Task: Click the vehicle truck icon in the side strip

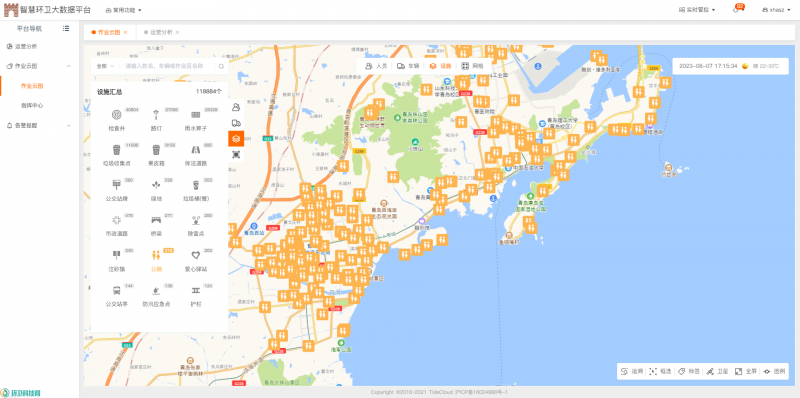Action: tap(236, 123)
